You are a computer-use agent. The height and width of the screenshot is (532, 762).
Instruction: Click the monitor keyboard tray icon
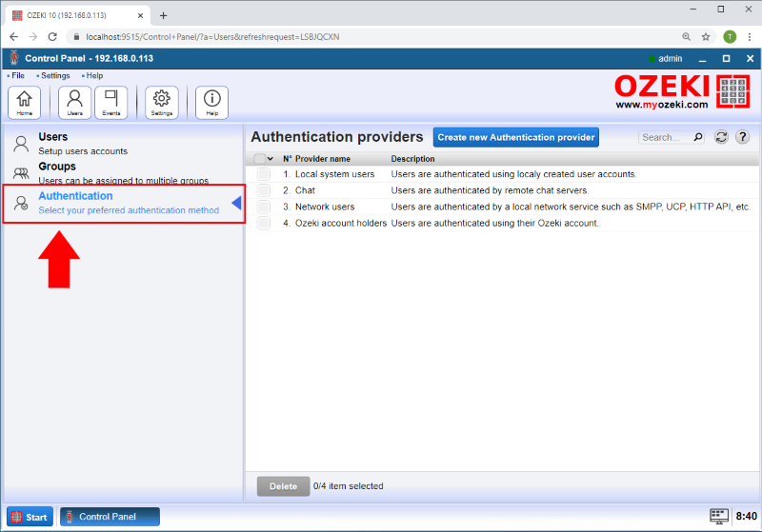coord(719,517)
